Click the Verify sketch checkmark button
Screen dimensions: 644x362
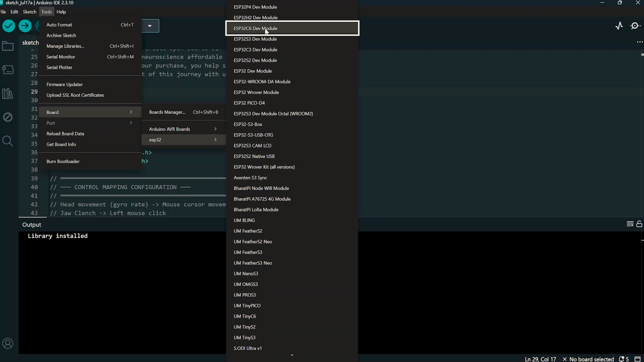pyautogui.click(x=9, y=26)
